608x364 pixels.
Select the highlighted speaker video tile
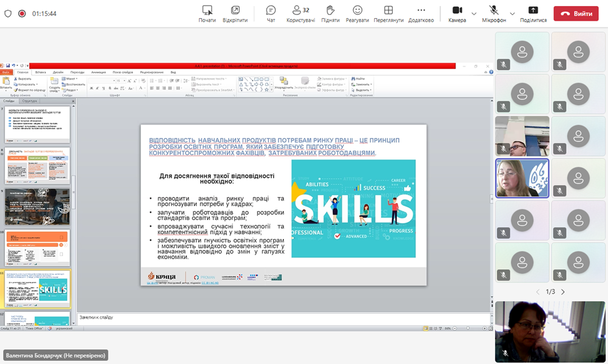522,179
